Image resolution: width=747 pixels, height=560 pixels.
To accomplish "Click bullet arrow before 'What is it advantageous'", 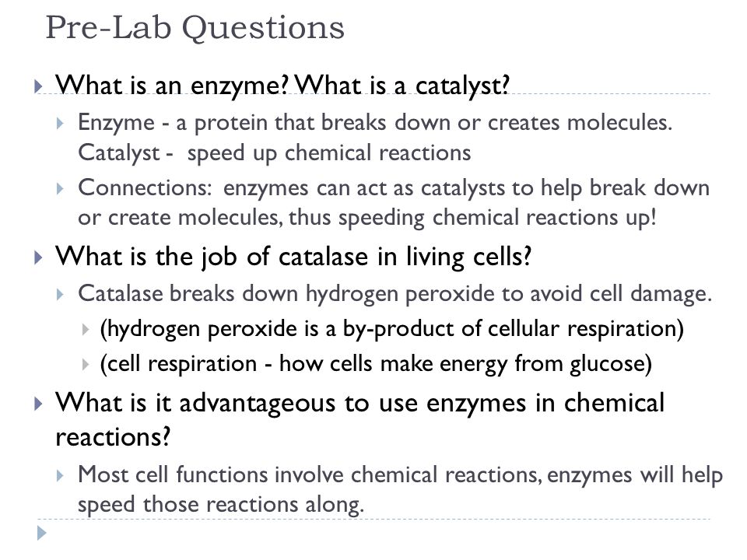I will (x=38, y=404).
